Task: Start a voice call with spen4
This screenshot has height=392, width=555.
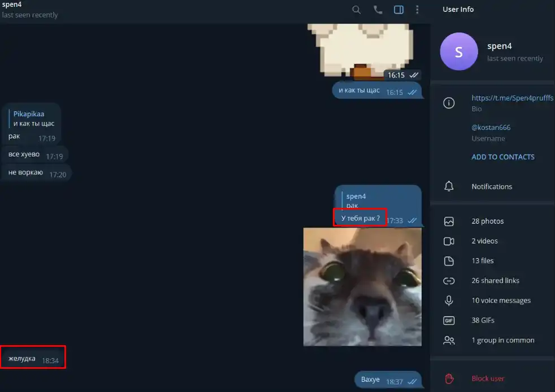Action: 378,10
